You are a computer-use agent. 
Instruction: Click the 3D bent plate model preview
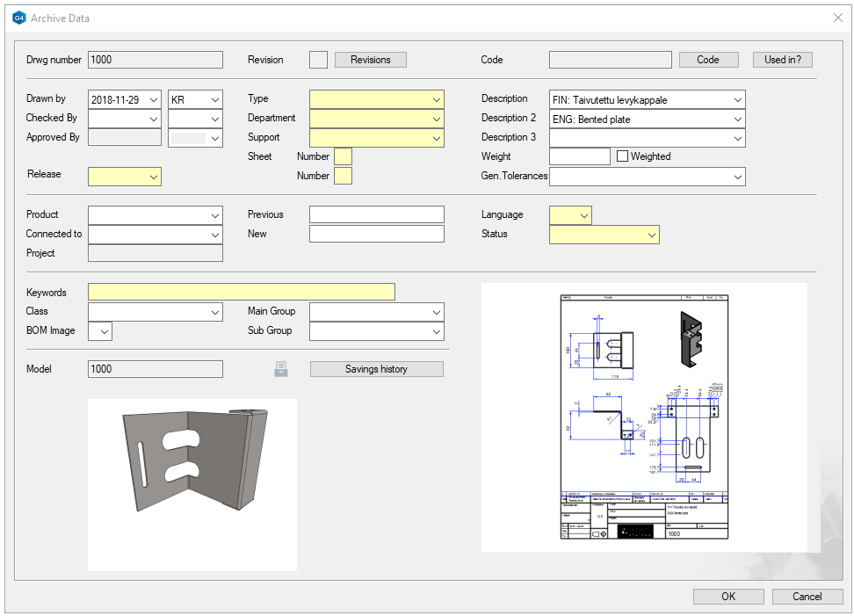[x=192, y=462]
